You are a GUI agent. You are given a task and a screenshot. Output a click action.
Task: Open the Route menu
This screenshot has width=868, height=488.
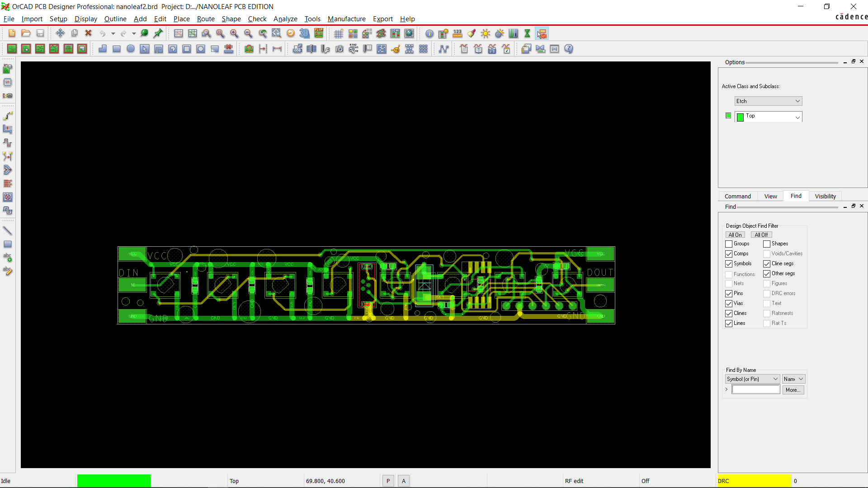tap(206, 19)
